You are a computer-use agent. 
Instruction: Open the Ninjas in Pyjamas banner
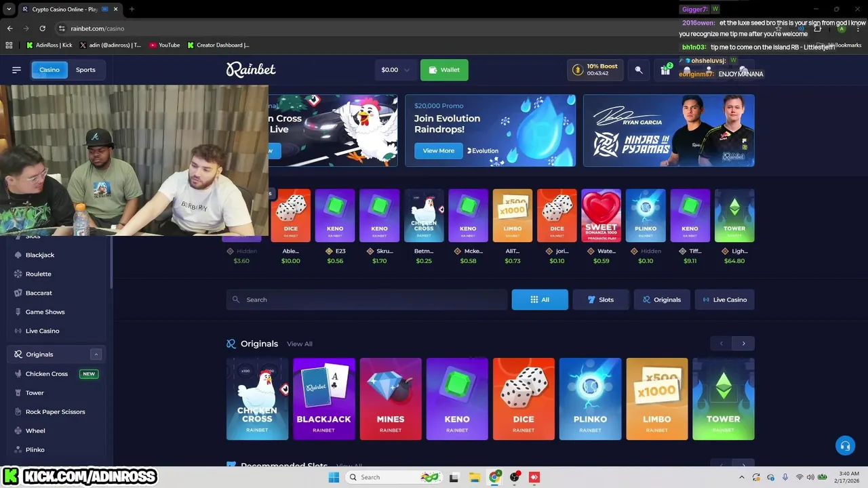[x=669, y=130]
